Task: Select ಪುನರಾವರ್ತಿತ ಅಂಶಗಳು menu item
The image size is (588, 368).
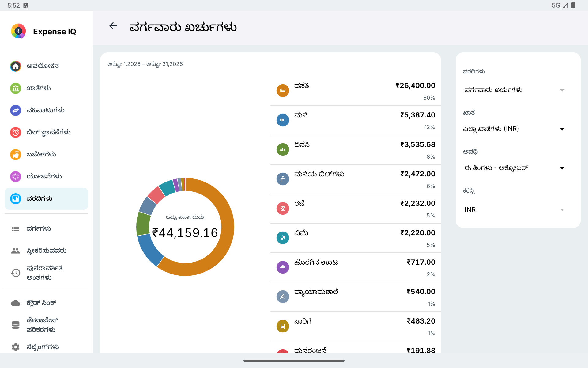Action: point(46,273)
